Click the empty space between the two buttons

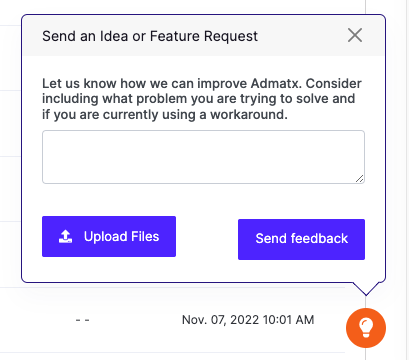207,238
